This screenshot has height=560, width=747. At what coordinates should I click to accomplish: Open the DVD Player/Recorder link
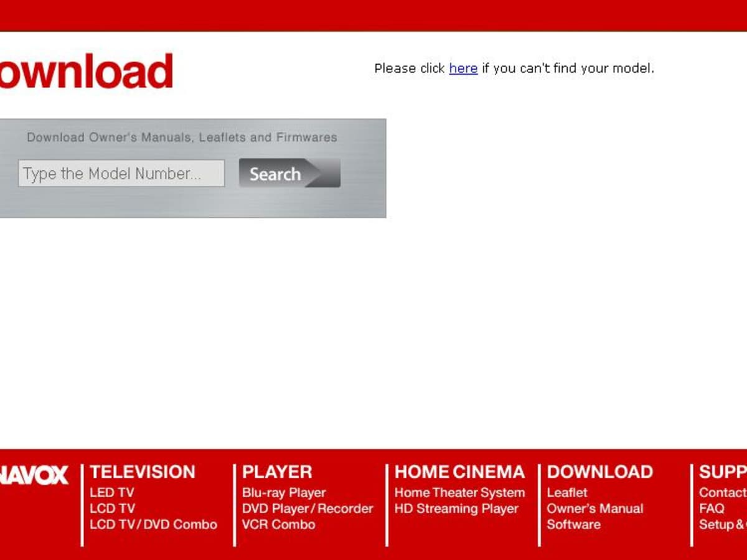pos(308,508)
